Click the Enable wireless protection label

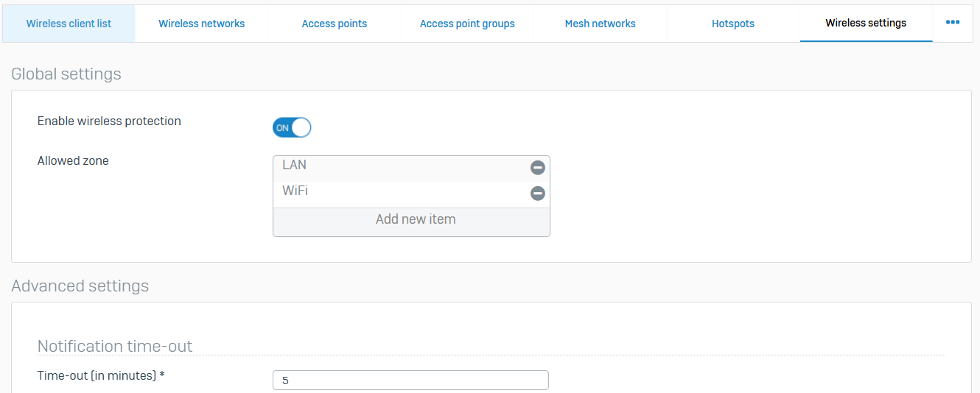109,121
